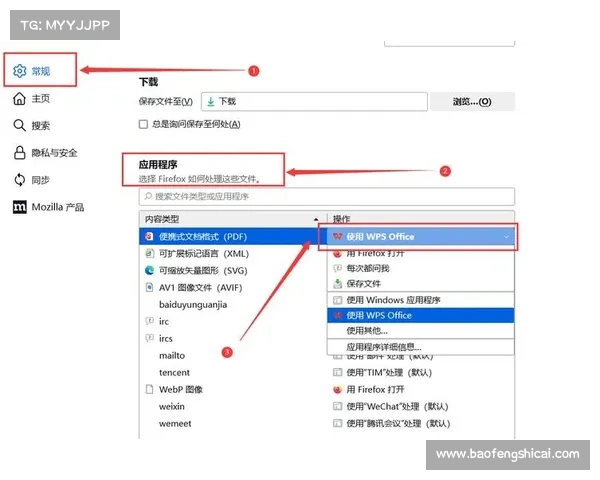Select 保存文件 option in dropdown
Screen dimensions: 600x480
[364, 283]
